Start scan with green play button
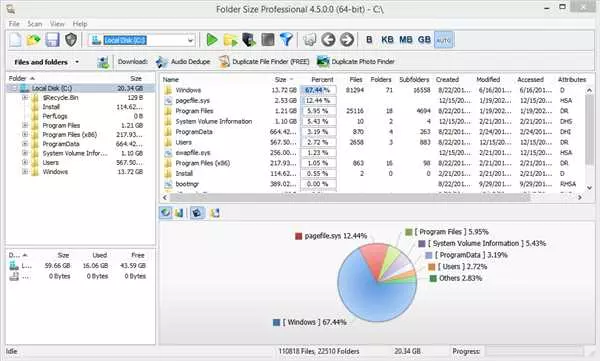 (212, 39)
